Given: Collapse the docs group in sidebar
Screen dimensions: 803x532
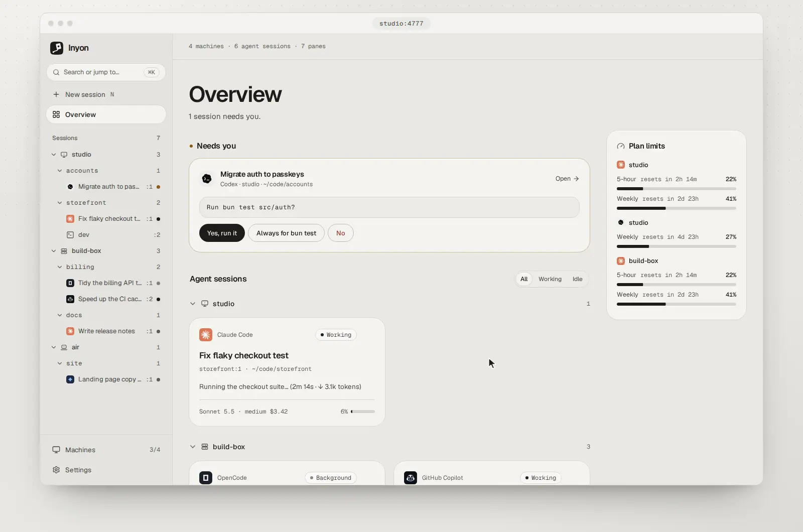Looking at the screenshot, I should (x=60, y=315).
